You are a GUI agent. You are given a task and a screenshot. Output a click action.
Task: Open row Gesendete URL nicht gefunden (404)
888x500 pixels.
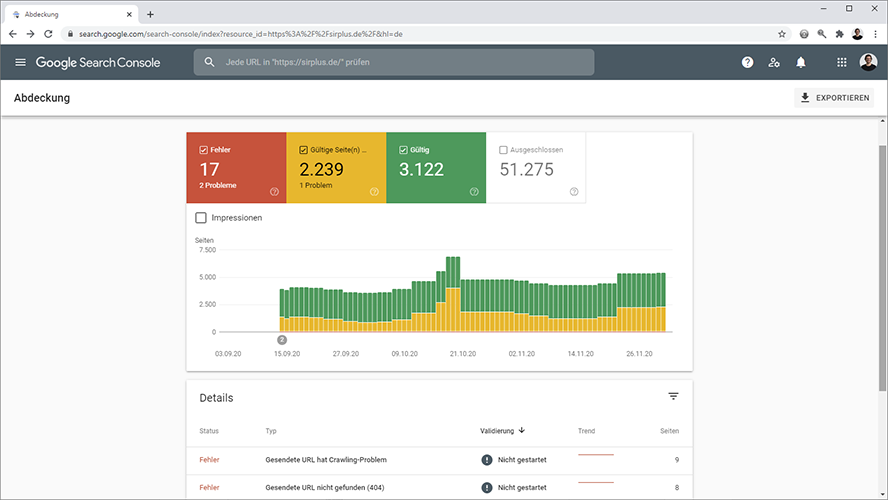point(439,487)
